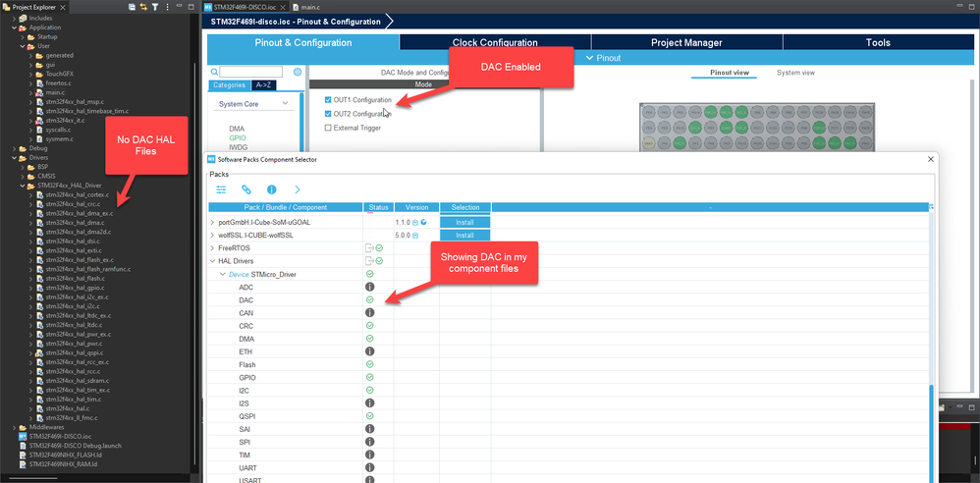Switch to the Tools tab
980x483 pixels.
(x=878, y=42)
